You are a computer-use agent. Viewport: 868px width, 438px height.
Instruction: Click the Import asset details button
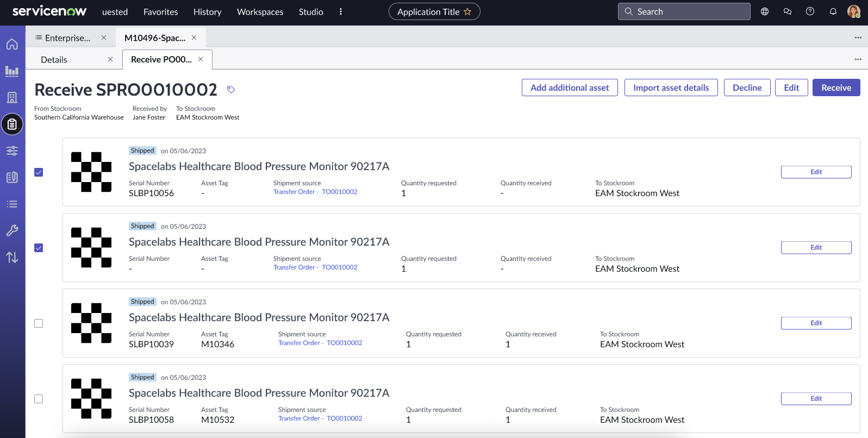coord(671,87)
